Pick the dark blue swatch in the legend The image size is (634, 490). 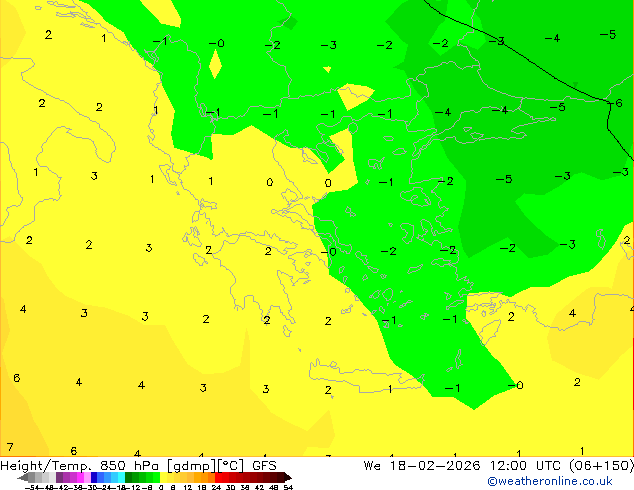(x=94, y=477)
